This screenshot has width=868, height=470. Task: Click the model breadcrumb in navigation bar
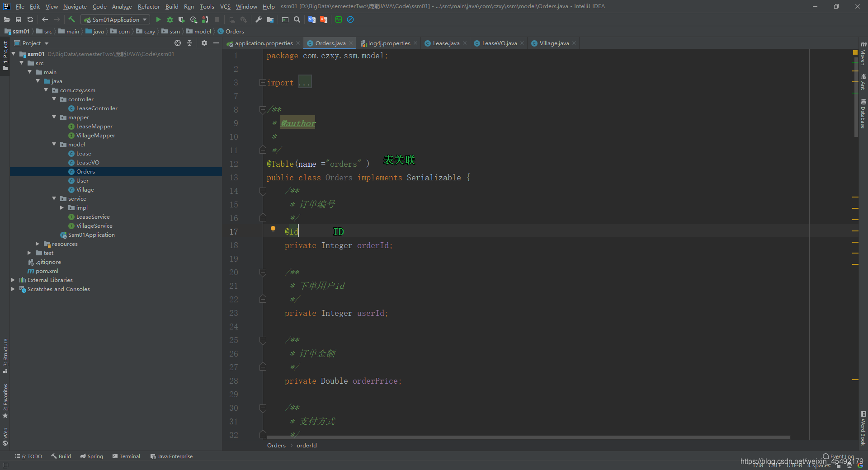coord(199,31)
